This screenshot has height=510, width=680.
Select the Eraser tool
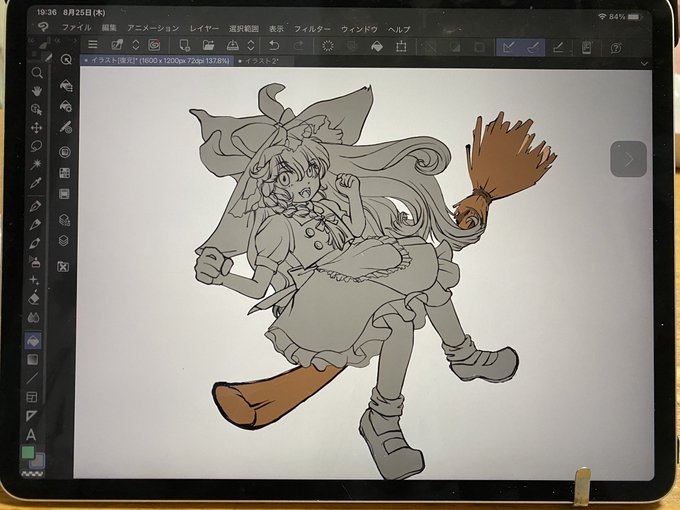[34, 298]
